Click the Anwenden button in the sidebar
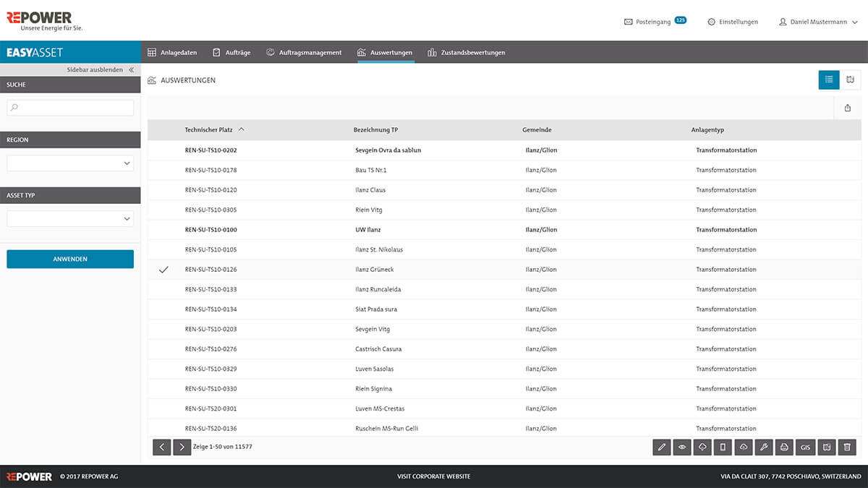 (69, 258)
